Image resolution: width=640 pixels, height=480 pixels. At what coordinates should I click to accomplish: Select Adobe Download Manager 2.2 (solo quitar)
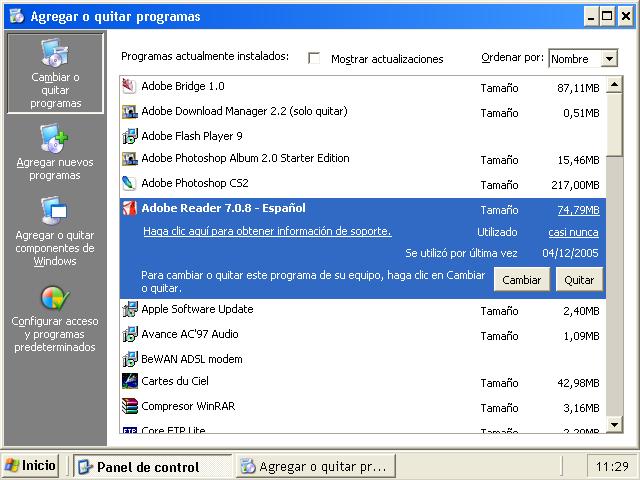[362, 112]
